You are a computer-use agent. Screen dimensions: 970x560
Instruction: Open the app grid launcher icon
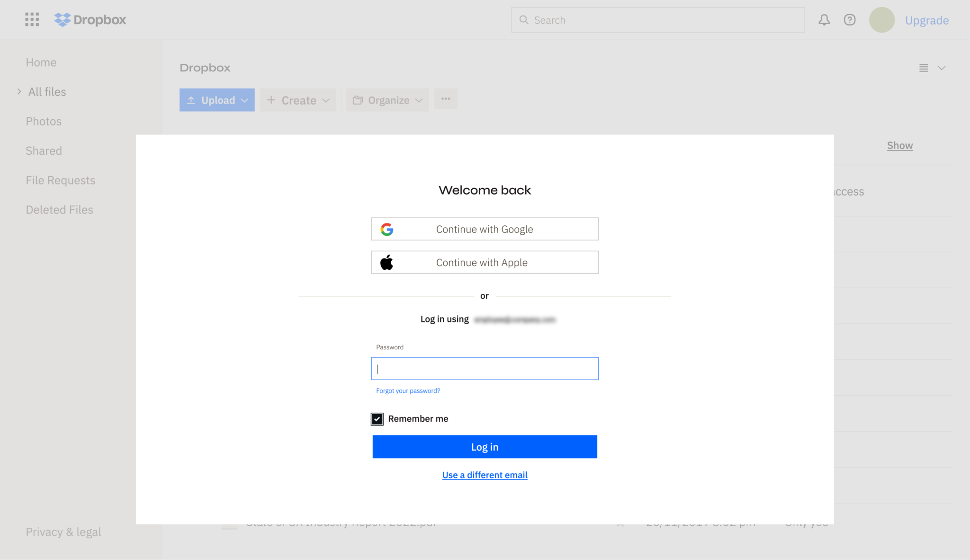pos(32,19)
